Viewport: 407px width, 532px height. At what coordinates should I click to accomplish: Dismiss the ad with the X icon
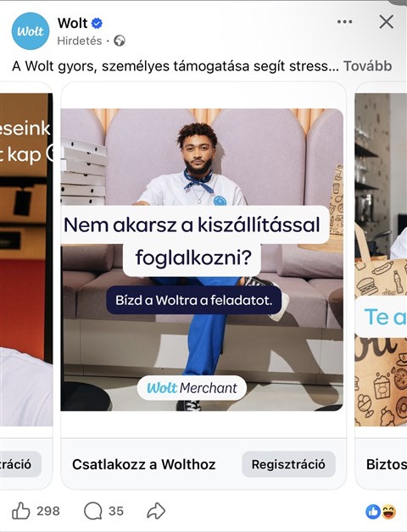click(387, 22)
